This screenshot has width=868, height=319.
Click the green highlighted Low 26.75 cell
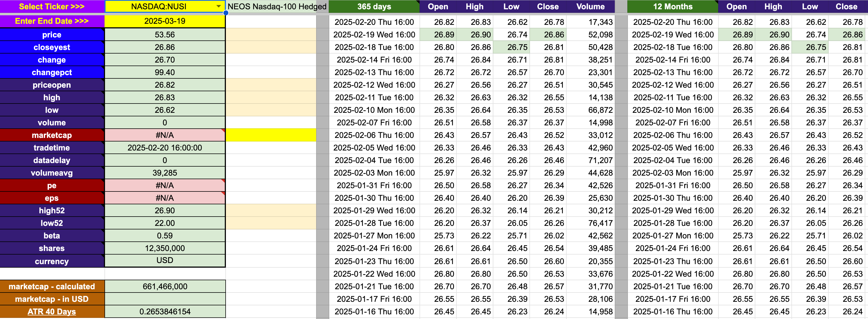tap(511, 47)
